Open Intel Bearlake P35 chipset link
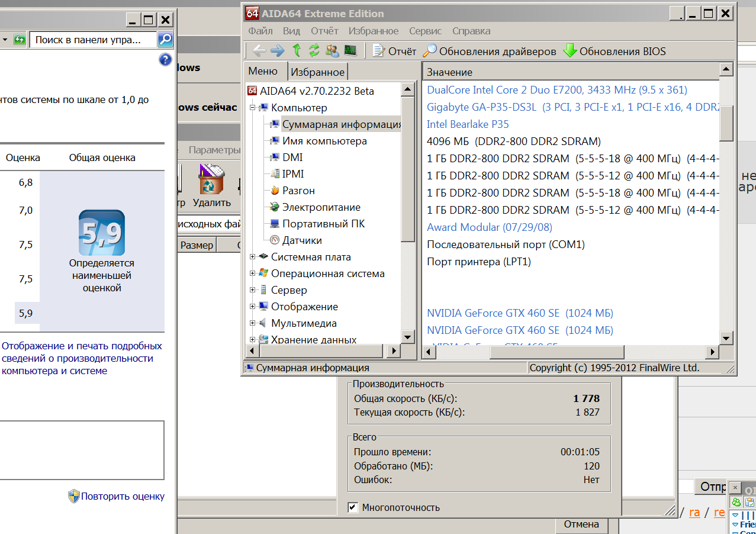 (x=468, y=124)
